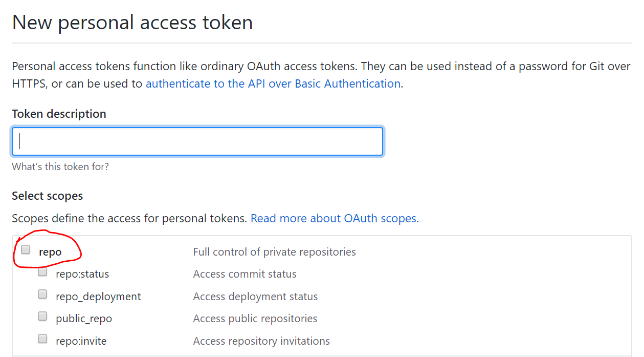Click the bold repo label text

50,252
